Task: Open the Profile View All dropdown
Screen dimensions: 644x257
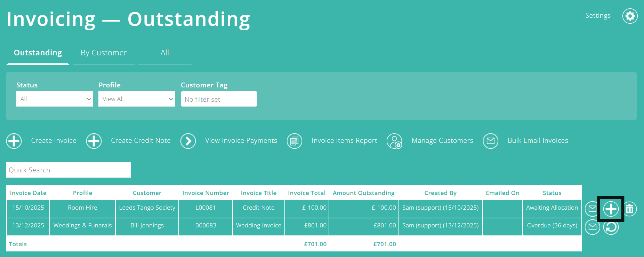Action: pyautogui.click(x=137, y=99)
